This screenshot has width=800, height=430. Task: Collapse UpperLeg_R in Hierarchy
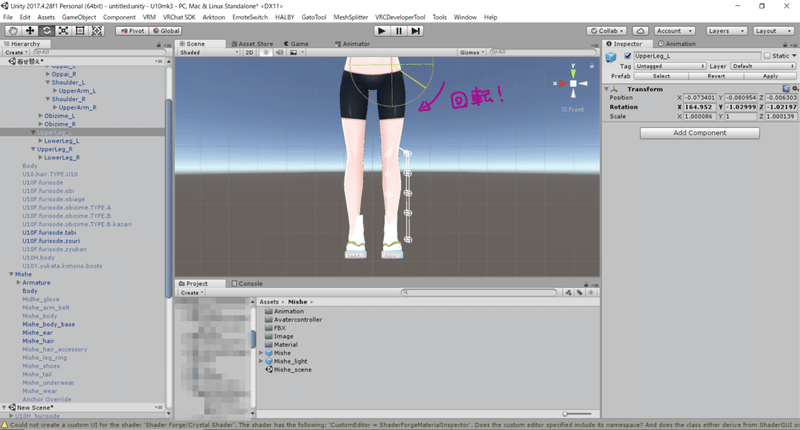click(x=33, y=149)
